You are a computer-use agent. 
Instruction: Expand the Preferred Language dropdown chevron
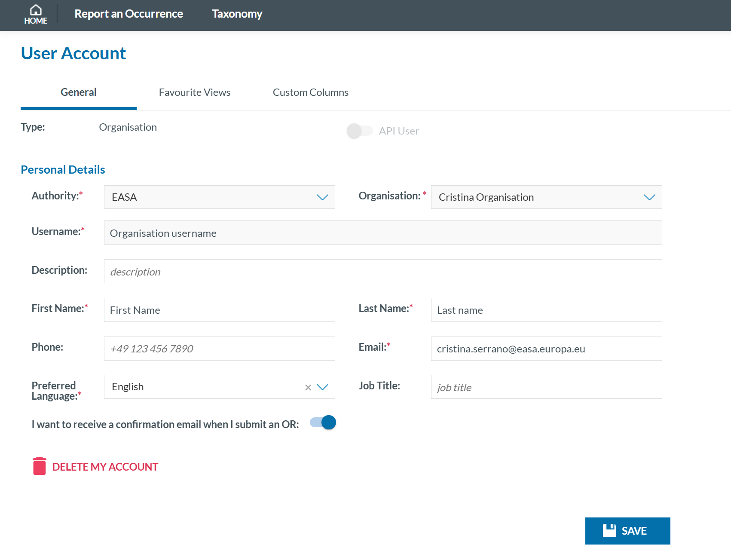[322, 387]
